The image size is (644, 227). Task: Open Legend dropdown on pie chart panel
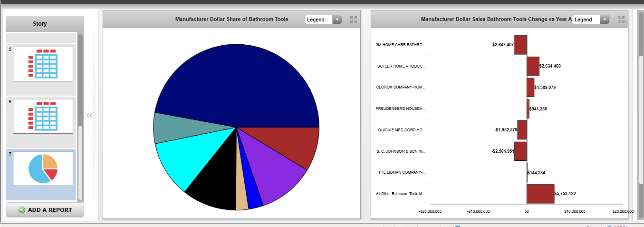(x=323, y=20)
